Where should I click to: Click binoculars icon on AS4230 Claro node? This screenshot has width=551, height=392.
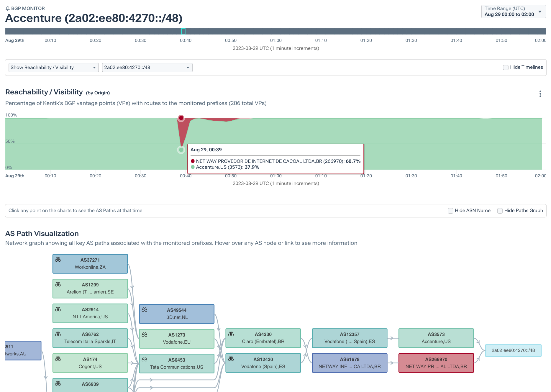coord(231,334)
